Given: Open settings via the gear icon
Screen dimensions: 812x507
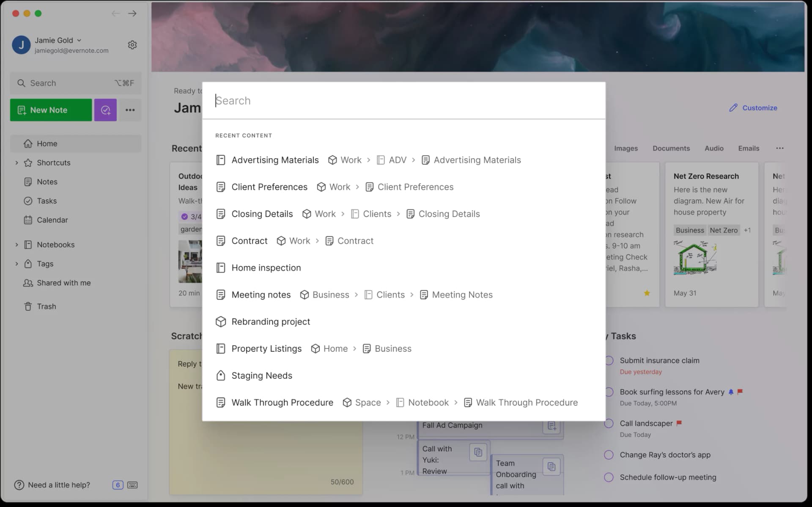Looking at the screenshot, I should pos(132,44).
